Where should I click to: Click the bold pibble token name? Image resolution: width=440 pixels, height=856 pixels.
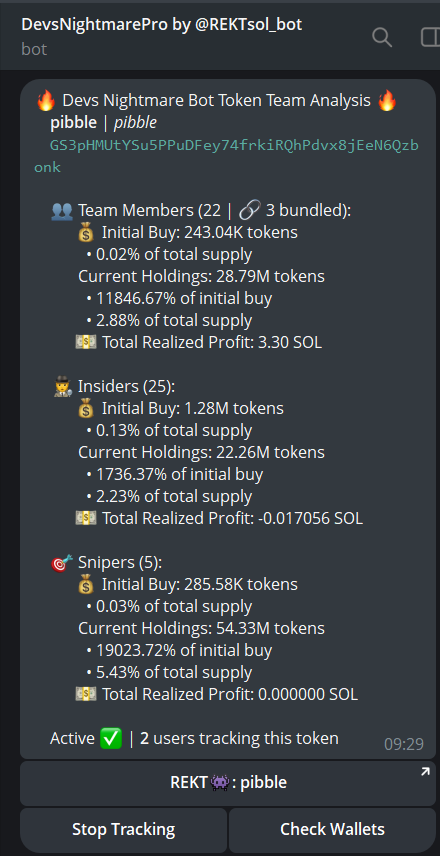point(73,123)
